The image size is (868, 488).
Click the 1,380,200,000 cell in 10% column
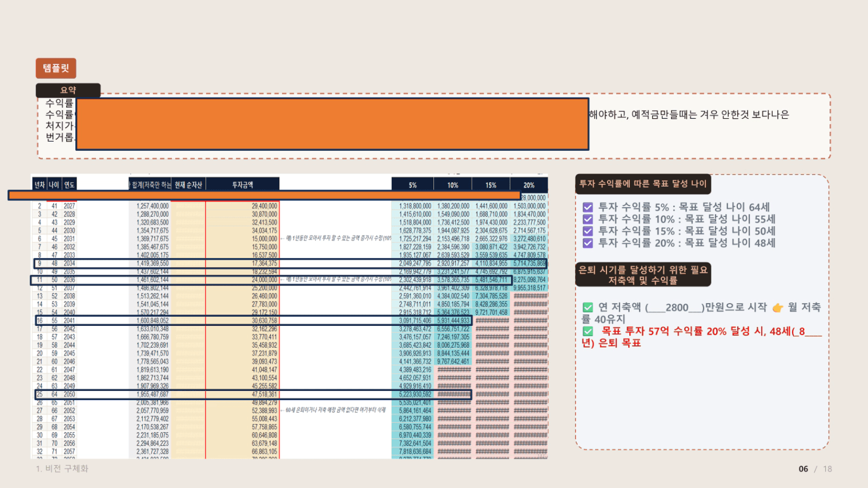point(453,206)
